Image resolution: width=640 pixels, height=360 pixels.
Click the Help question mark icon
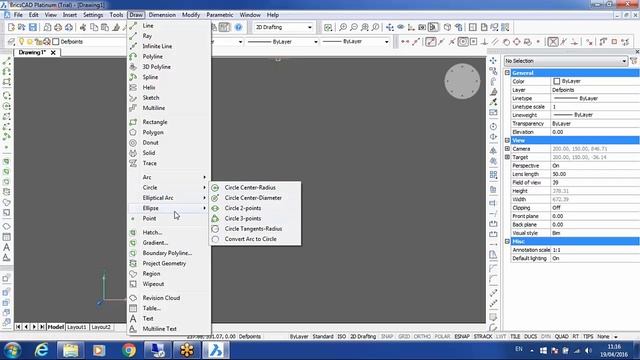click(x=238, y=27)
